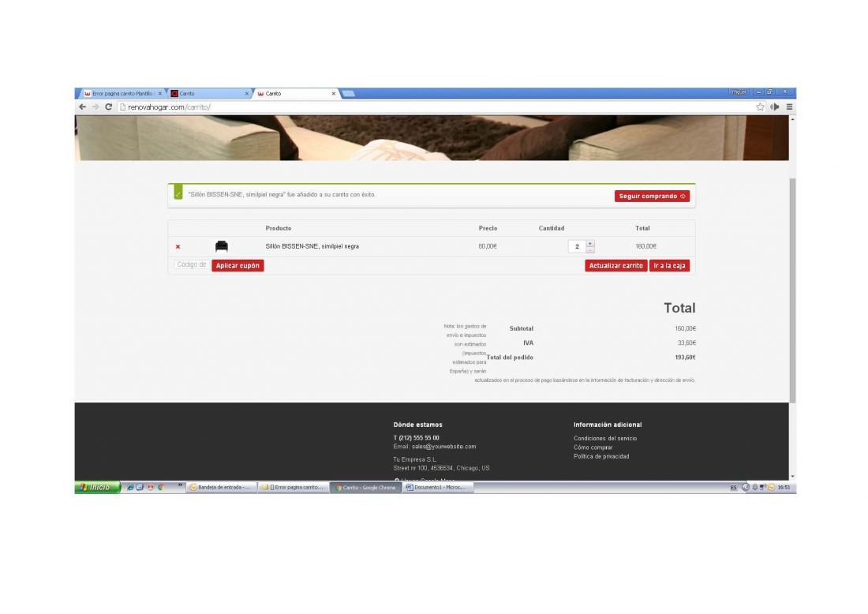The image size is (868, 614).
Task: Open 'Documento1 - Micros...' taskbar item
Action: pyautogui.click(x=437, y=487)
